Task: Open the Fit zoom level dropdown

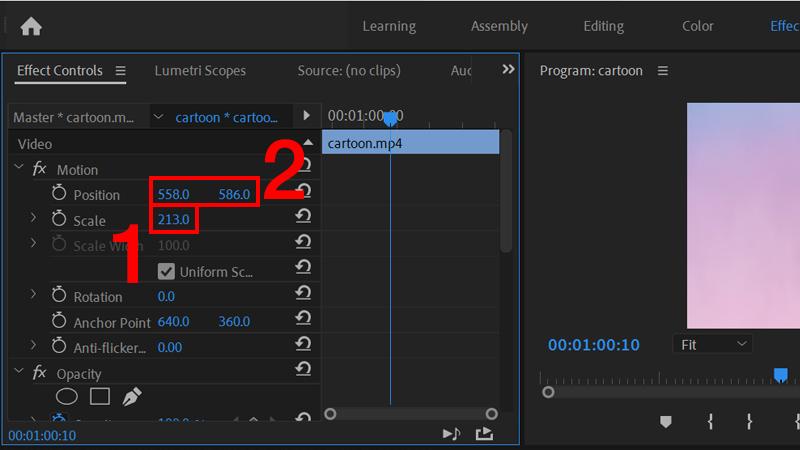Action: 714,344
